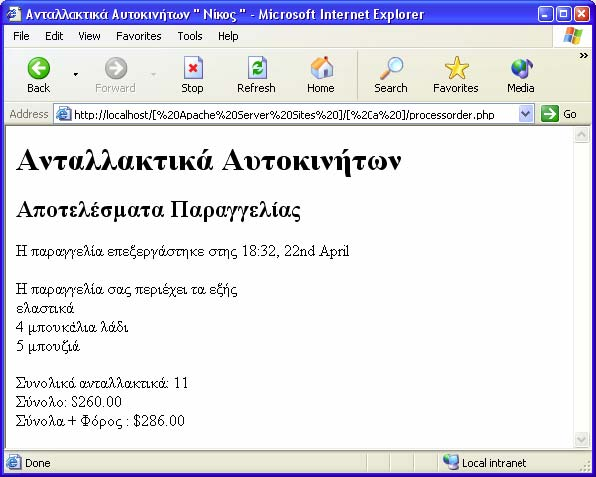
Task: Click the heading 'Ανταλλακτικά Αυτοκινήτων'
Action: [209, 161]
